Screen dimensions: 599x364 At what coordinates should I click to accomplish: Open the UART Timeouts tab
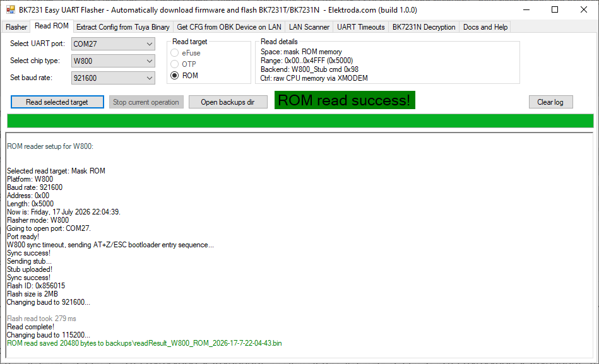point(360,27)
